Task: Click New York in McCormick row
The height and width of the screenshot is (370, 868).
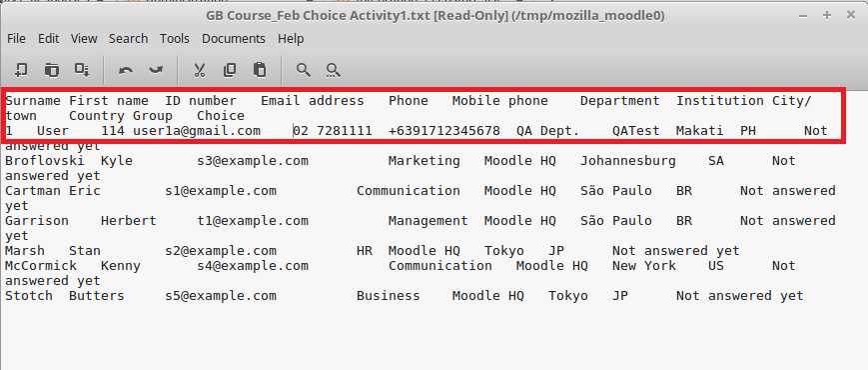Action: pos(644,265)
